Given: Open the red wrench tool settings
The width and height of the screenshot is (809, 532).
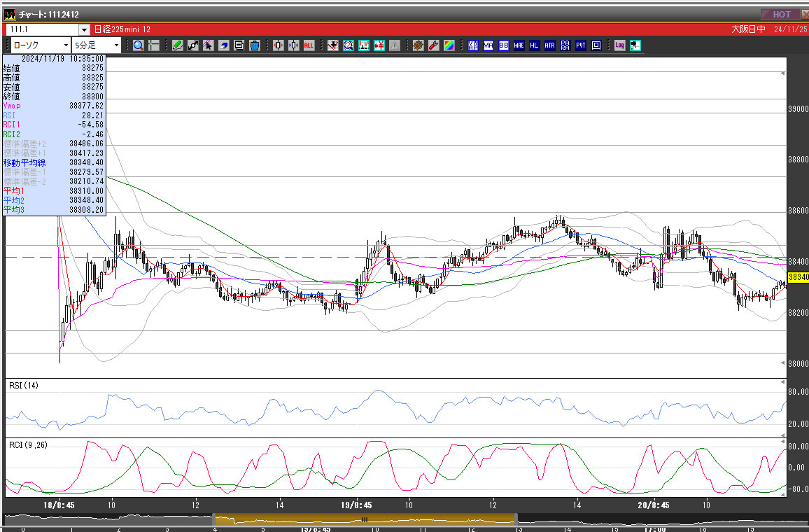Looking at the screenshot, I should tap(433, 45).
